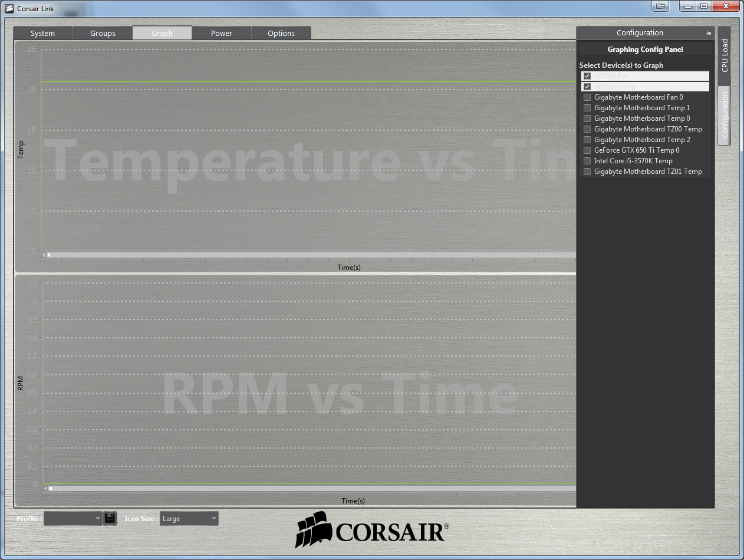Click the mini-mode icon button in the title bar
The width and height of the screenshot is (744, 560).
click(660, 6)
